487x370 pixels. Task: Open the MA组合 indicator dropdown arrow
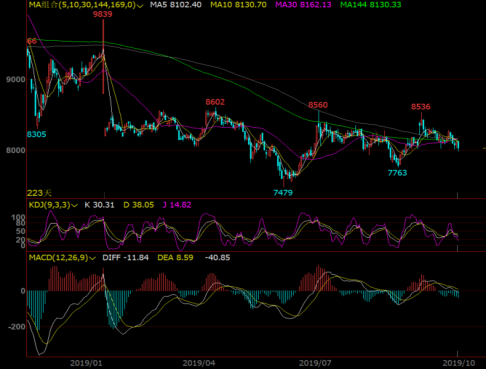(140, 6)
